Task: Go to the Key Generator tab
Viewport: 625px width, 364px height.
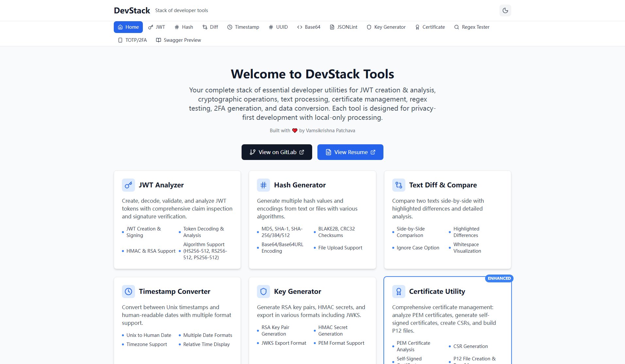Action: [386, 27]
